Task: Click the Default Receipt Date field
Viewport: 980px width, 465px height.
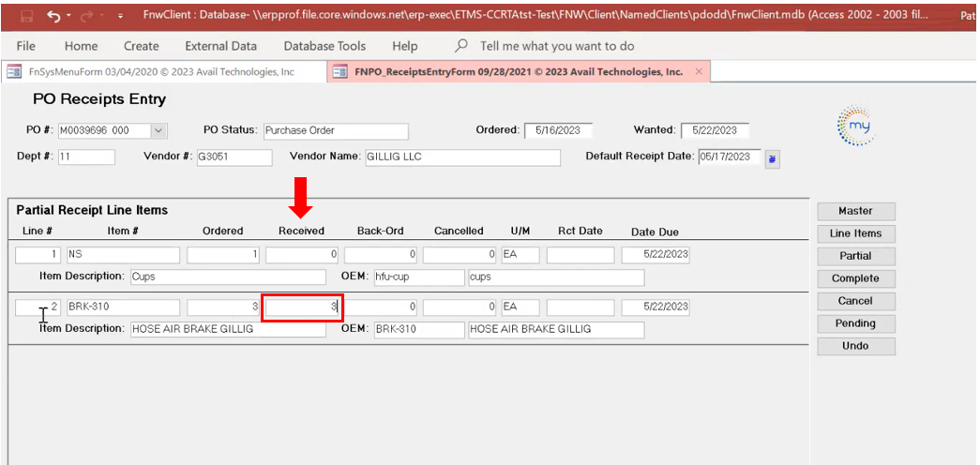Action: (x=729, y=157)
